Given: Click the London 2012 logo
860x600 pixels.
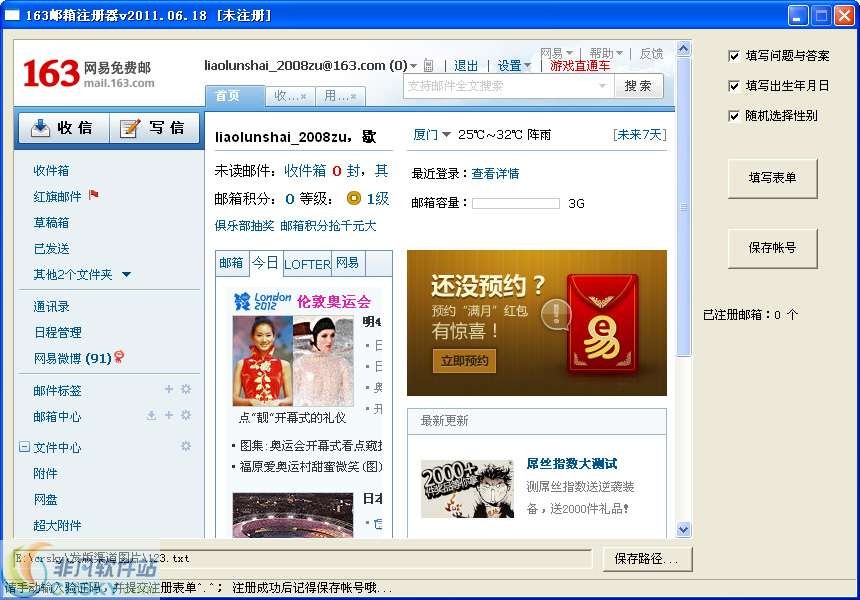Looking at the screenshot, I should point(263,301).
